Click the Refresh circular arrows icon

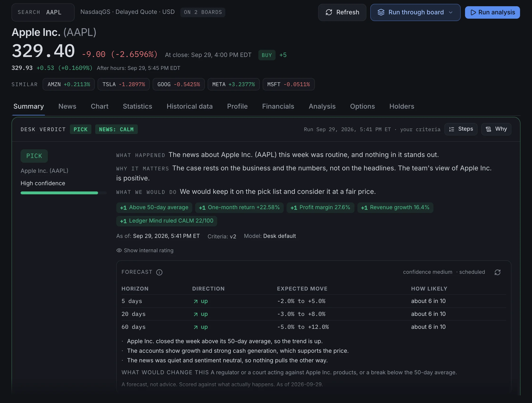coord(329,12)
